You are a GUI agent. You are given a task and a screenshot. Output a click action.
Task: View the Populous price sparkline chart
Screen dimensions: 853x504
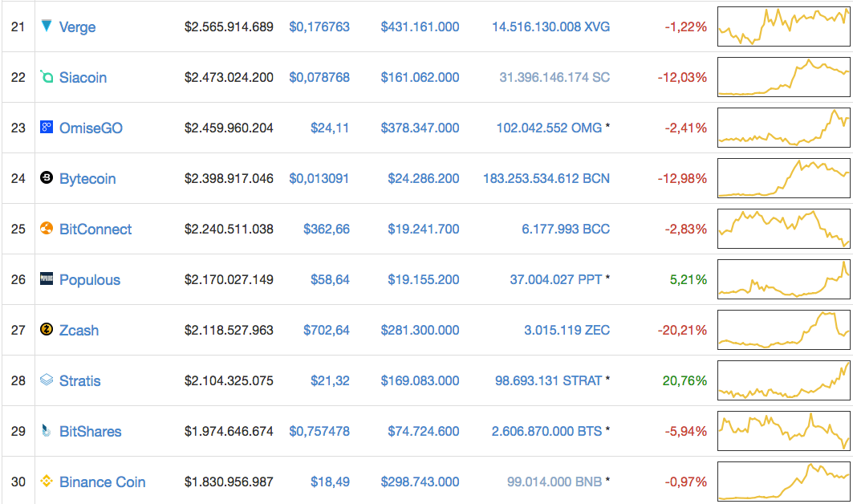[783, 279]
